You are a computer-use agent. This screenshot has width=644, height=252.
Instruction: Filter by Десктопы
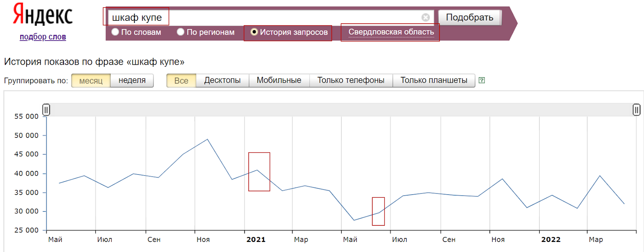click(222, 80)
